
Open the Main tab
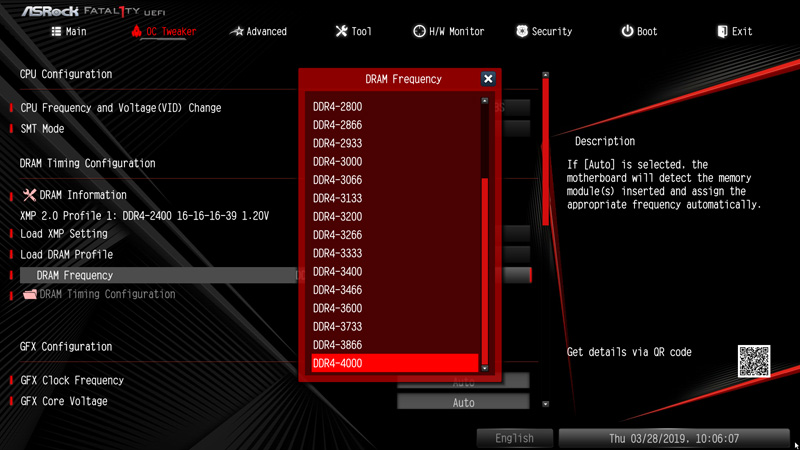[69, 32]
